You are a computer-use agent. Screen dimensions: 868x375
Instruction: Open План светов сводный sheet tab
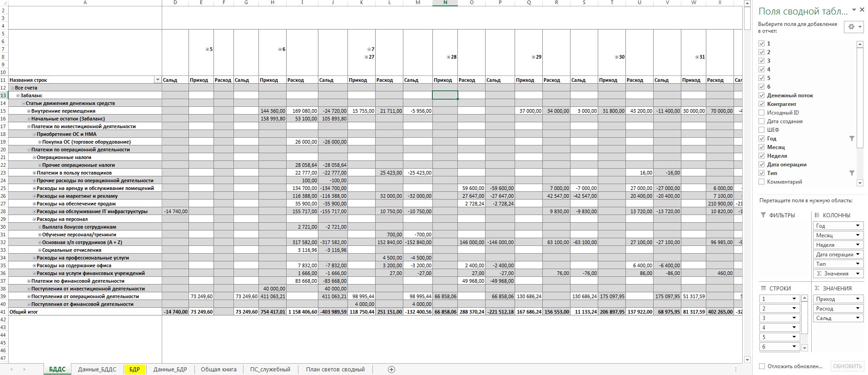335,370
